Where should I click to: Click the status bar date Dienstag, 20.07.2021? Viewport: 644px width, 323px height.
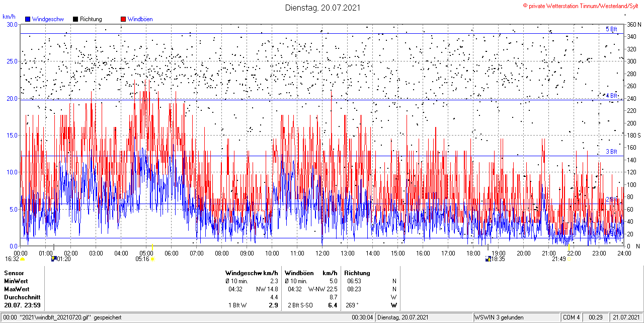[403, 317]
